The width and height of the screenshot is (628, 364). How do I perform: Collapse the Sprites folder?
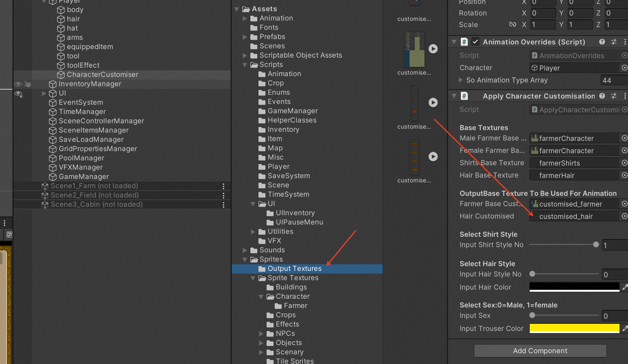pyautogui.click(x=245, y=259)
